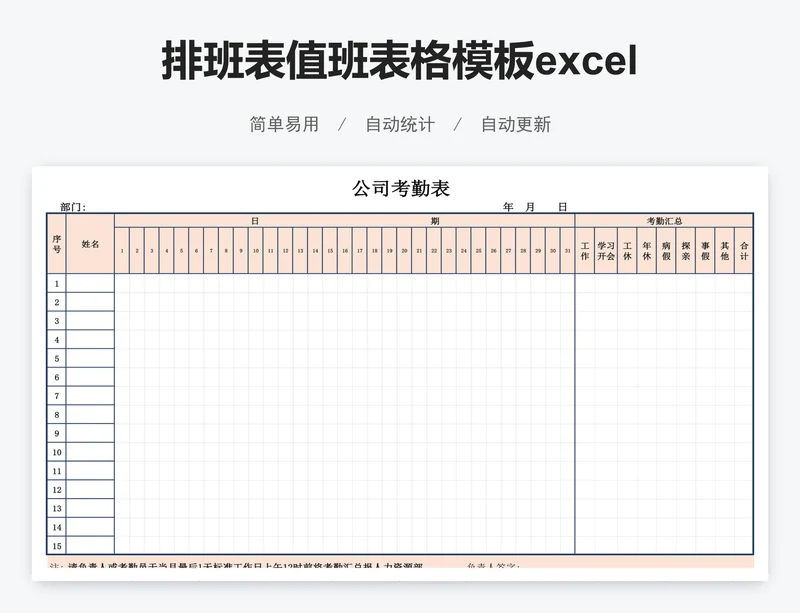
Task: Click the name cell in row 1
Action: 90,283
